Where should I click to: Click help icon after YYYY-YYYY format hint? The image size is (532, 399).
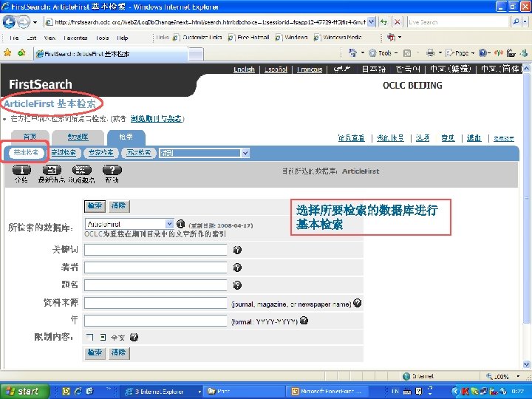click(304, 320)
